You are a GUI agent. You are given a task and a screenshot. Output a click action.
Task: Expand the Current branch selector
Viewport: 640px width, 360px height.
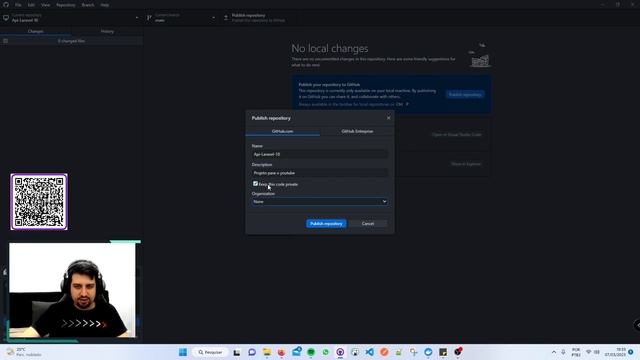[x=182, y=18]
